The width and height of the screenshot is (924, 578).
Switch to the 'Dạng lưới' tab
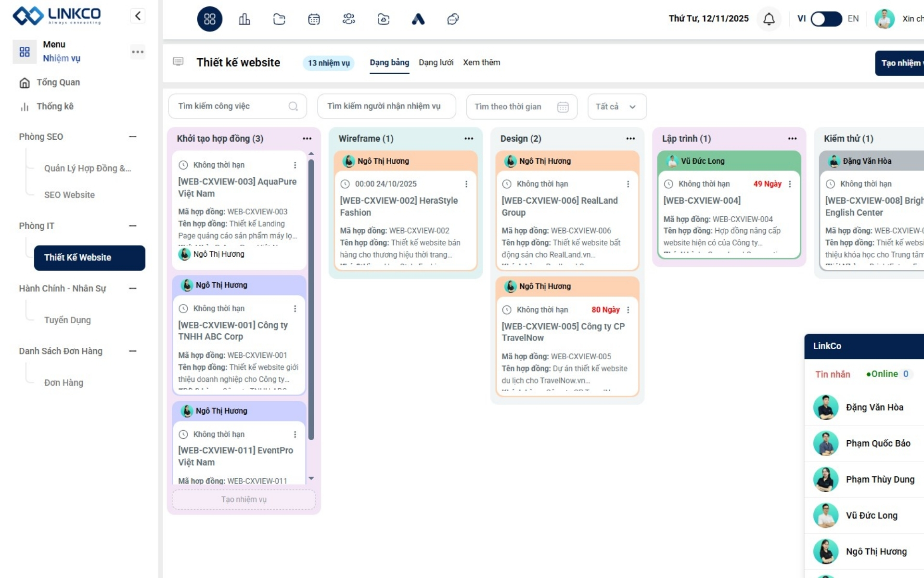point(436,62)
